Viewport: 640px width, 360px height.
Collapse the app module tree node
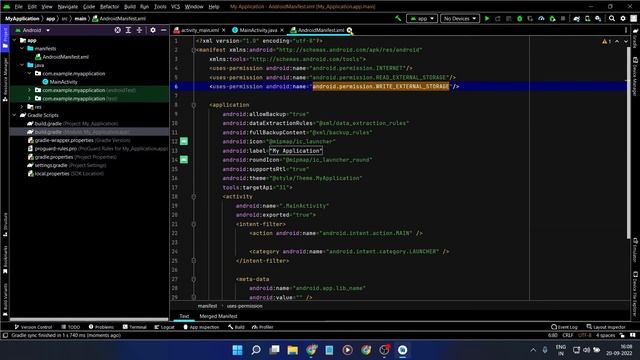15,40
